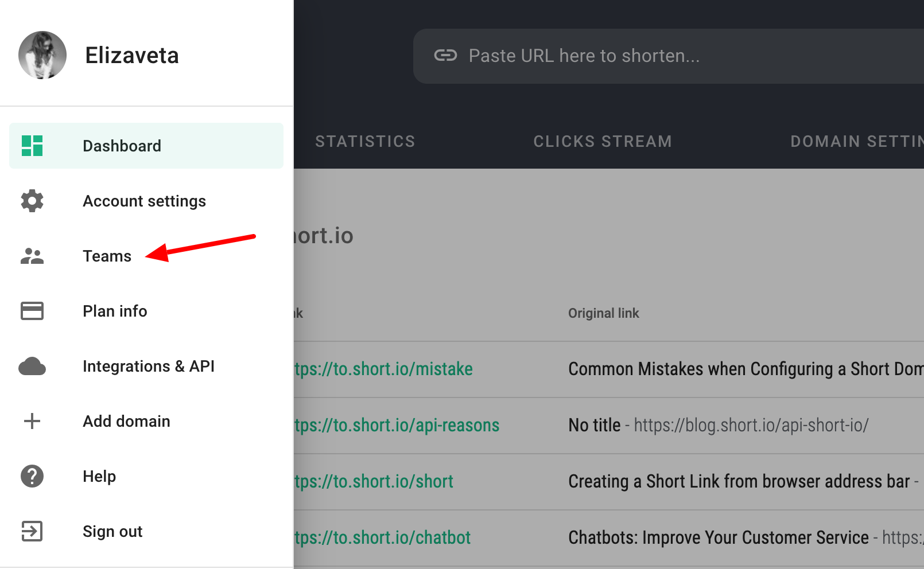Click the Integrations & API cloud icon
The width and height of the screenshot is (924, 569).
coord(32,366)
